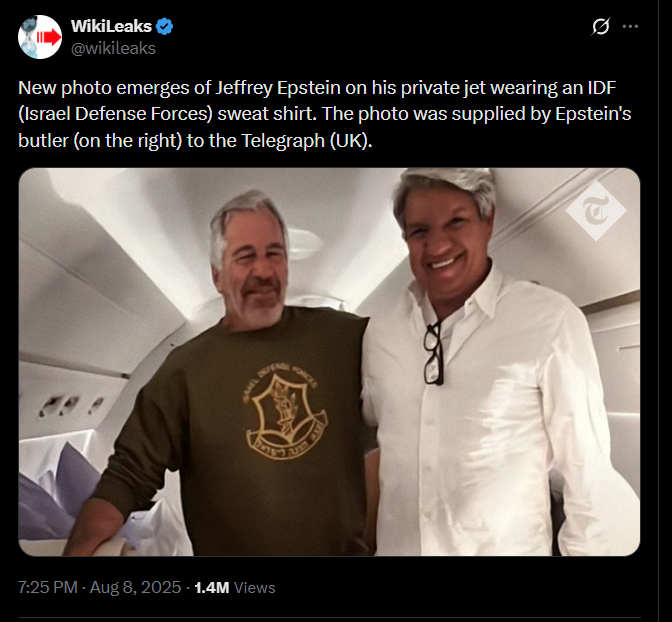
Task: Click the 7:25 PM timestamp
Action: 48,587
